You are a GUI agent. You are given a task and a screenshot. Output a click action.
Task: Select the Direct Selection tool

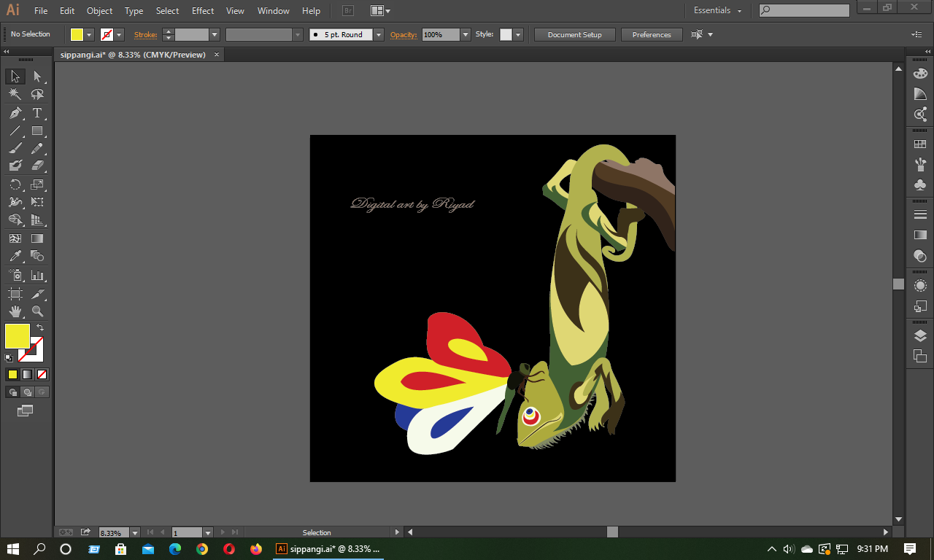[x=37, y=77]
